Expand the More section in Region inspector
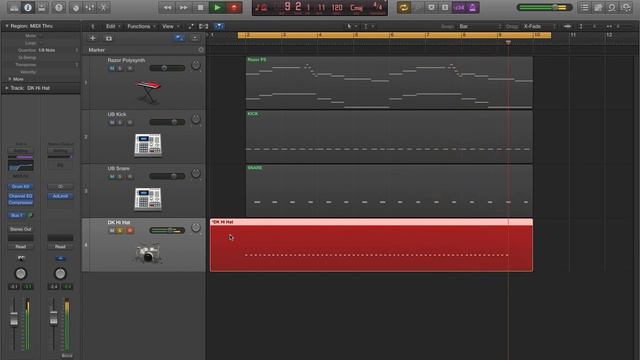 pyautogui.click(x=10, y=79)
